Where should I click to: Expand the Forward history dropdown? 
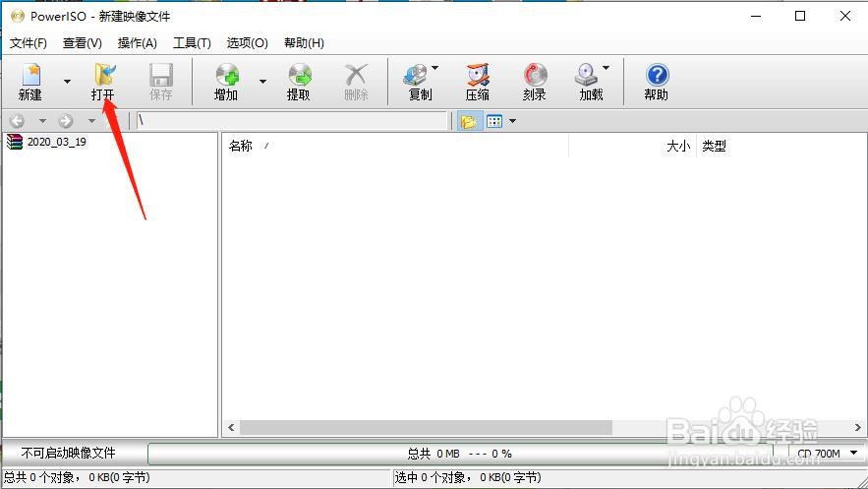91,121
